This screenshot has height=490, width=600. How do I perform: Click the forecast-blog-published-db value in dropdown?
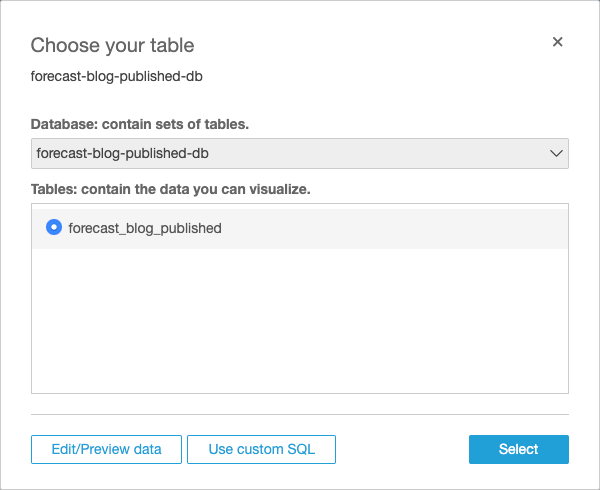tap(122, 153)
